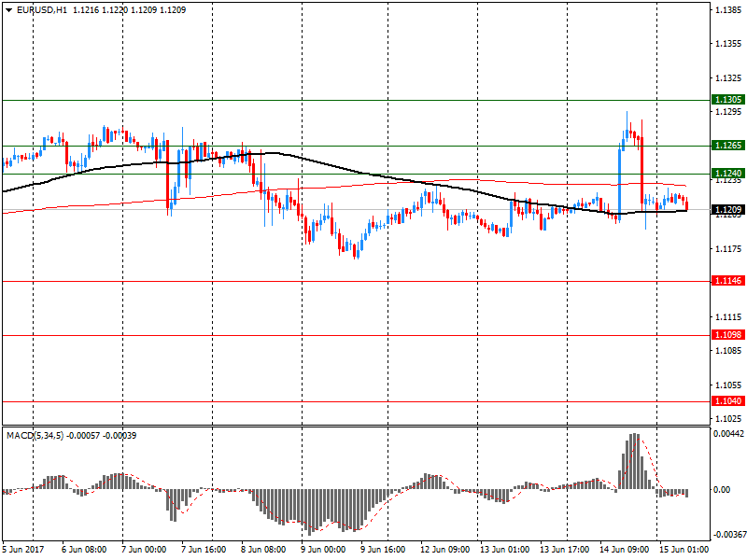Click the 12 Jun 09:00 time label
Image resolution: width=747 pixels, height=560 pixels.
click(x=444, y=550)
